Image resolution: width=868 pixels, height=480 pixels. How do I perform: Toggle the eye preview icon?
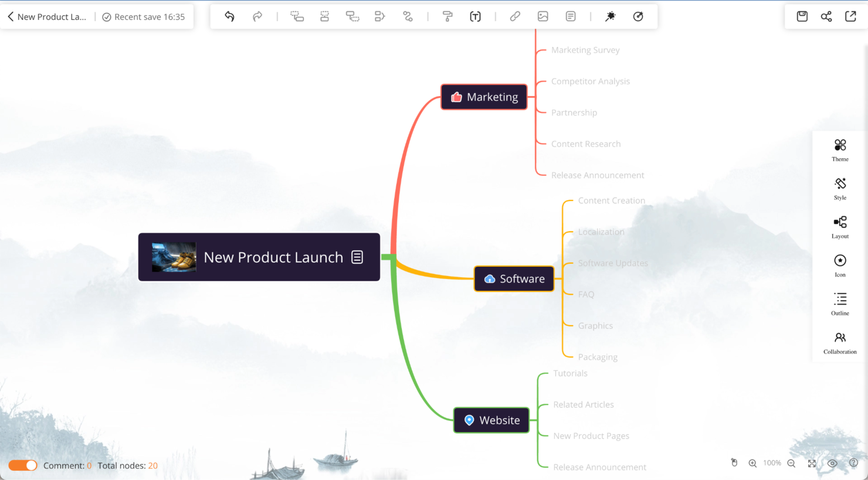(832, 463)
